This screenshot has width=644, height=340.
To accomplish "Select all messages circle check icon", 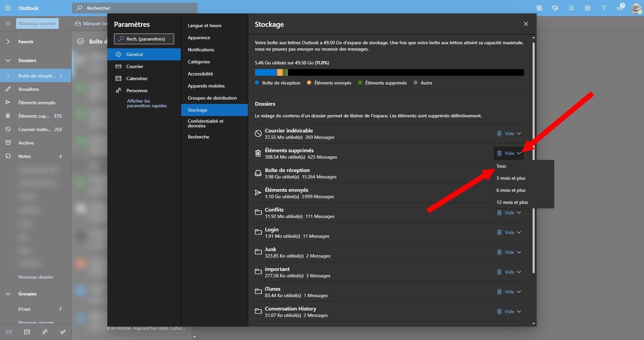I will click(x=80, y=41).
